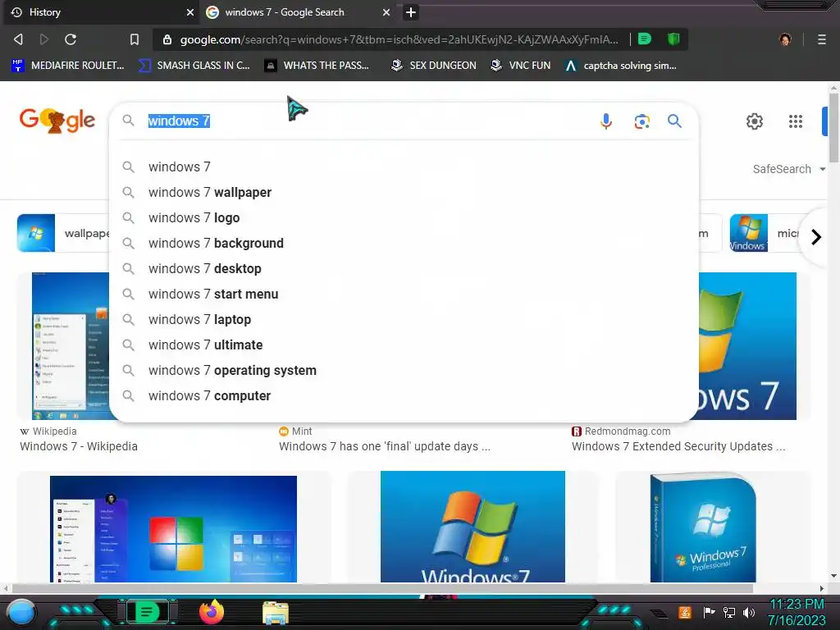Screen dimensions: 840x630
Task: Select suggestion 'windows 7 start menu'
Action: 404,294
